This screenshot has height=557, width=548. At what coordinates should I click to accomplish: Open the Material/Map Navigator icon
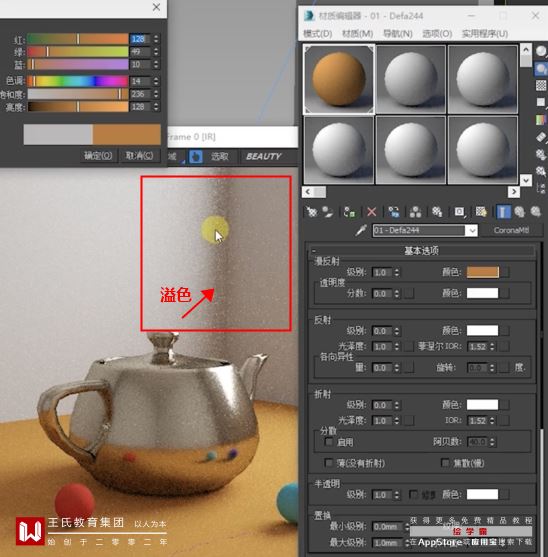click(541, 188)
